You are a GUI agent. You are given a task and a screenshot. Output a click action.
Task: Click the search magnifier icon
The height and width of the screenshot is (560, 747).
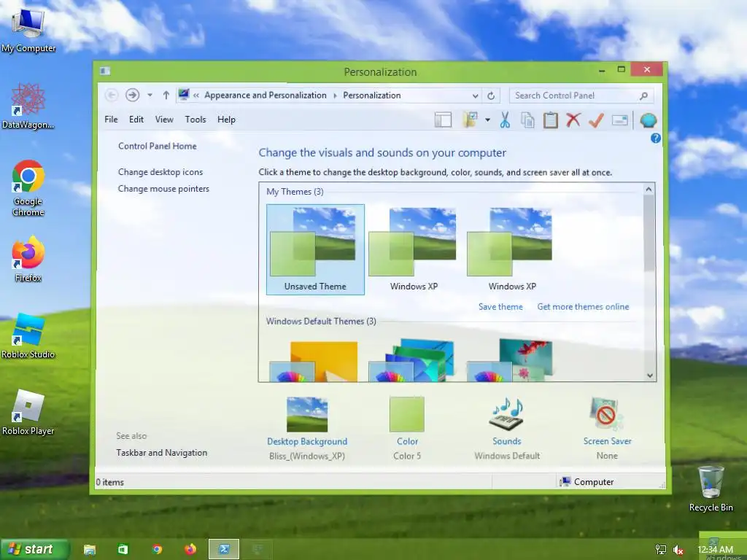click(643, 96)
